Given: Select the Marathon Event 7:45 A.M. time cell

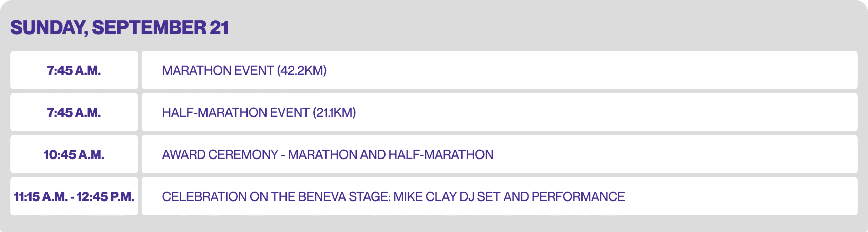Looking at the screenshot, I should coord(74,70).
